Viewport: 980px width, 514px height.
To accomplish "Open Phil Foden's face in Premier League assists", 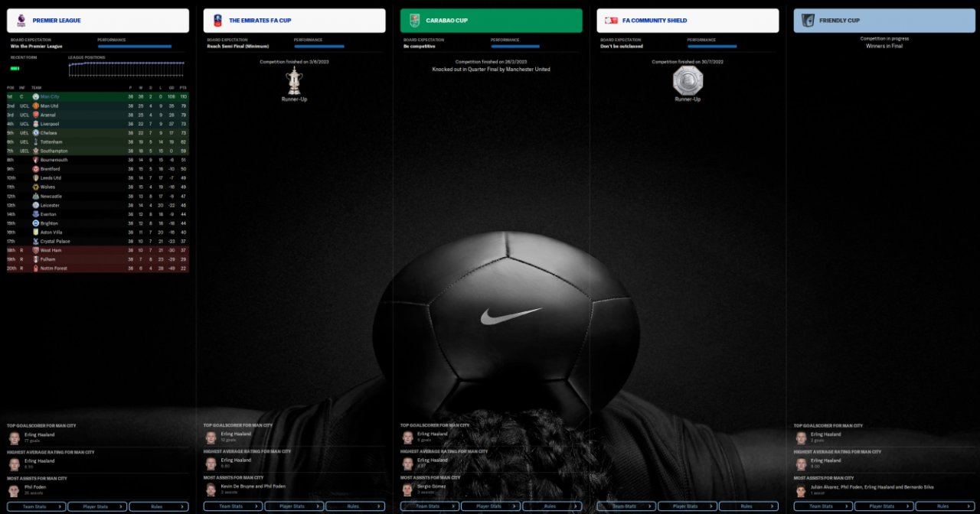I will 14,490.
